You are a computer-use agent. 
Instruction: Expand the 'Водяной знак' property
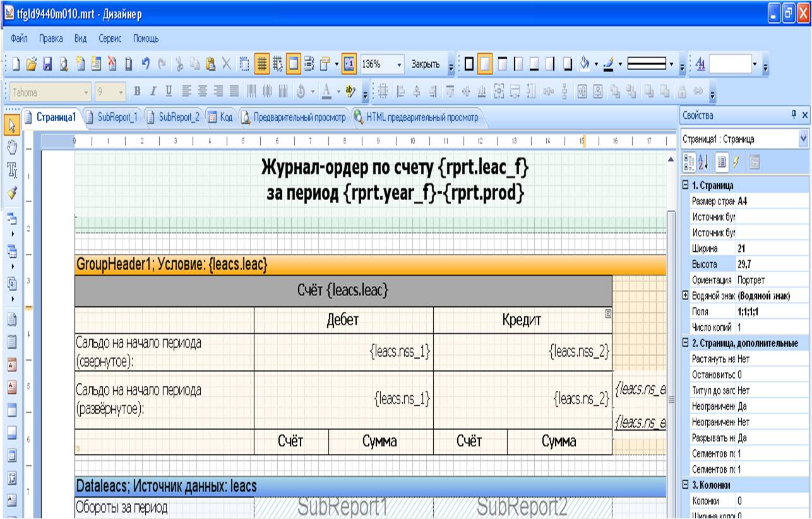[x=686, y=296]
